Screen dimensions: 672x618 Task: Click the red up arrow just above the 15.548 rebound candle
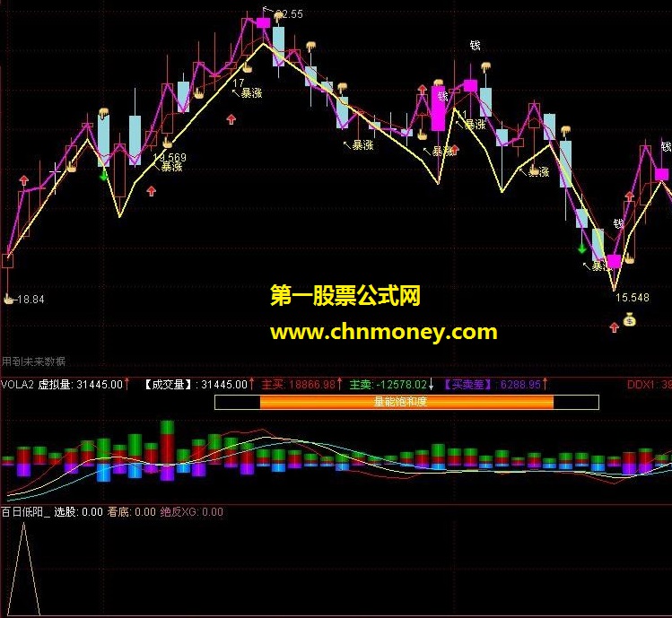[x=629, y=196]
